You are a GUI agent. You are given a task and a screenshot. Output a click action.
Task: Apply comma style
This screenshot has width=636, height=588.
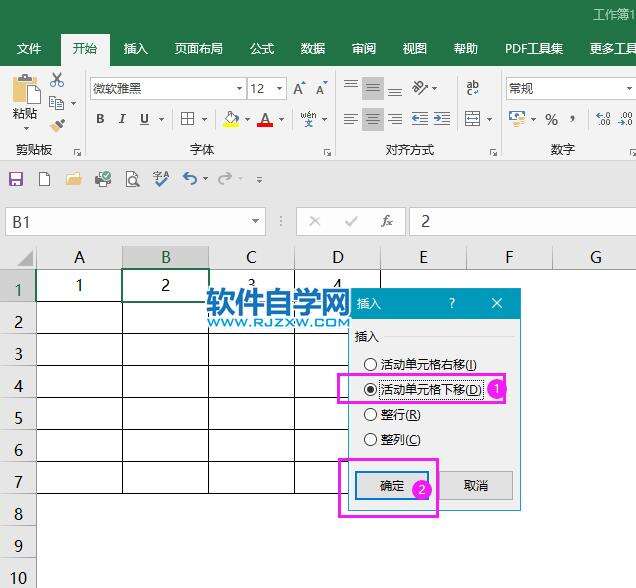[572, 119]
